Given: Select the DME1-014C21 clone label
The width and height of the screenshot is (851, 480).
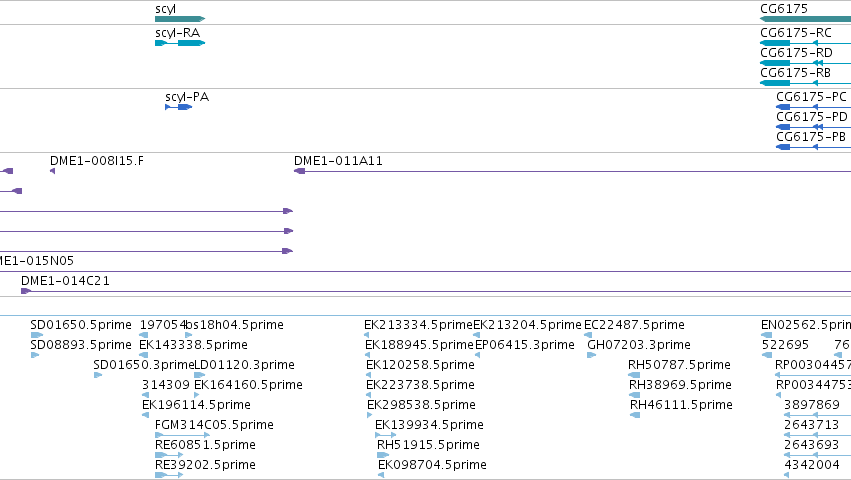Looking at the screenshot, I should (x=65, y=281).
